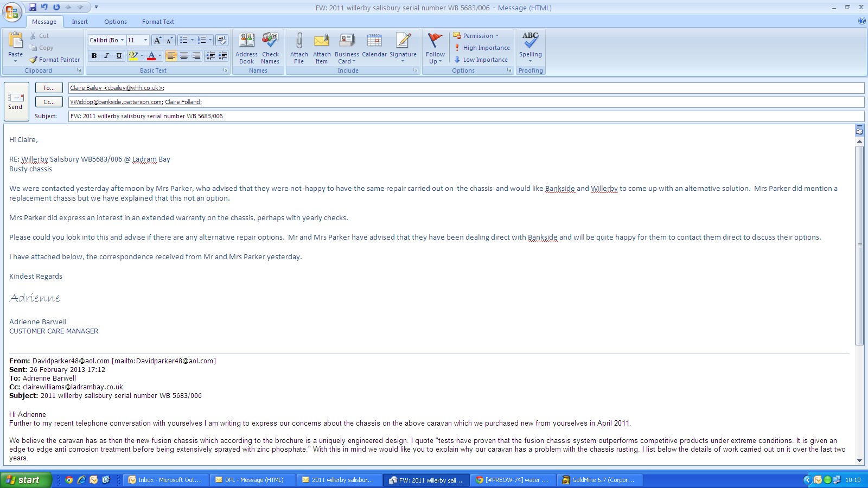Toggle Underline formatting
The image size is (868, 488).
[x=119, y=56]
